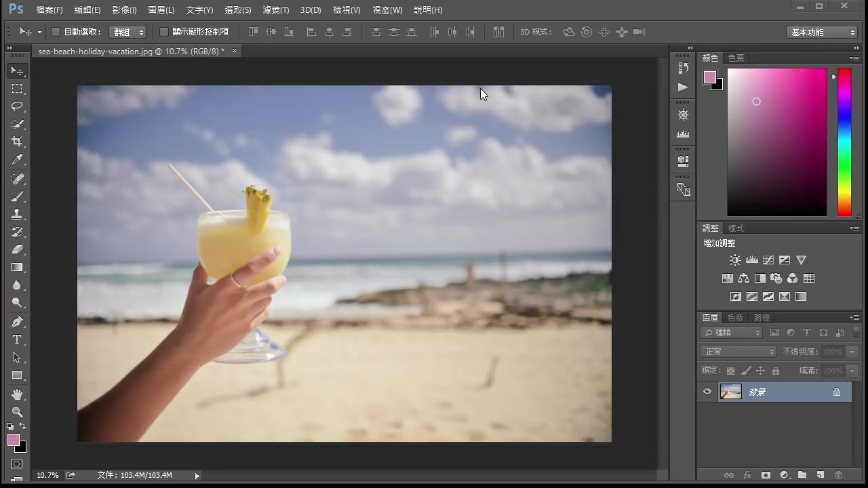Click the 背景 layer thumbnail
This screenshot has width=868, height=488.
(x=731, y=391)
